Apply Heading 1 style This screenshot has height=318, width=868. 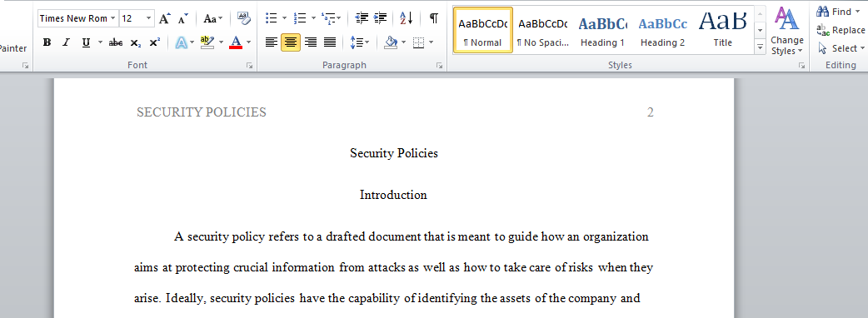(602, 31)
